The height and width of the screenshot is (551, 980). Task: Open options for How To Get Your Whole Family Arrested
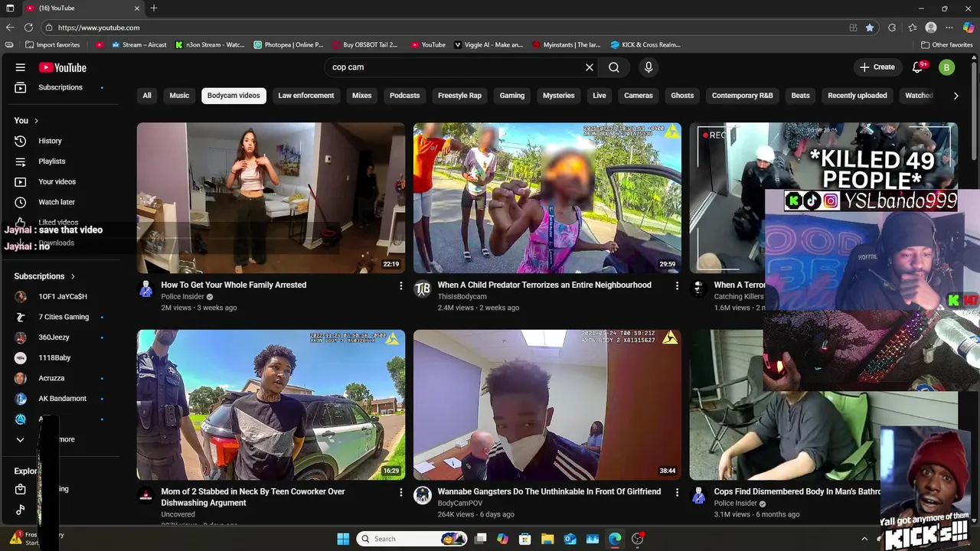pos(400,285)
